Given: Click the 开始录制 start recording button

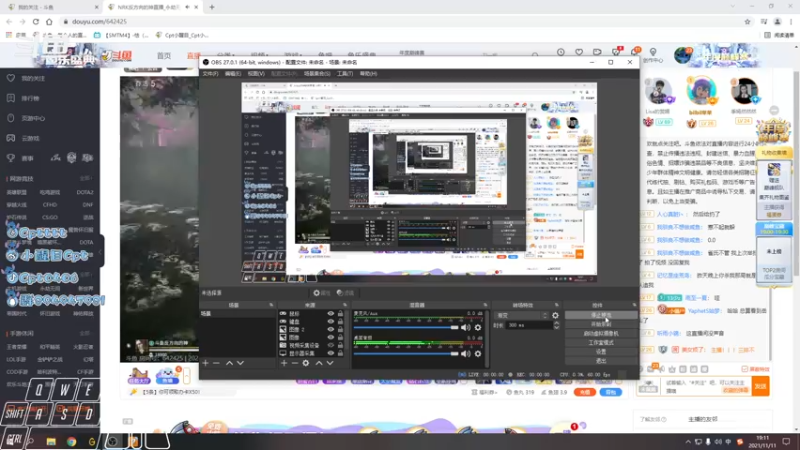Looking at the screenshot, I should tap(601, 324).
